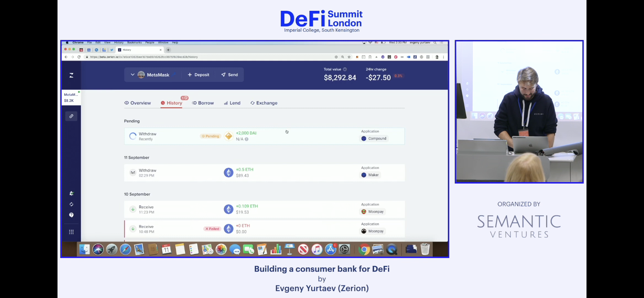Click the link icon in left sidebar

pyautogui.click(x=71, y=116)
